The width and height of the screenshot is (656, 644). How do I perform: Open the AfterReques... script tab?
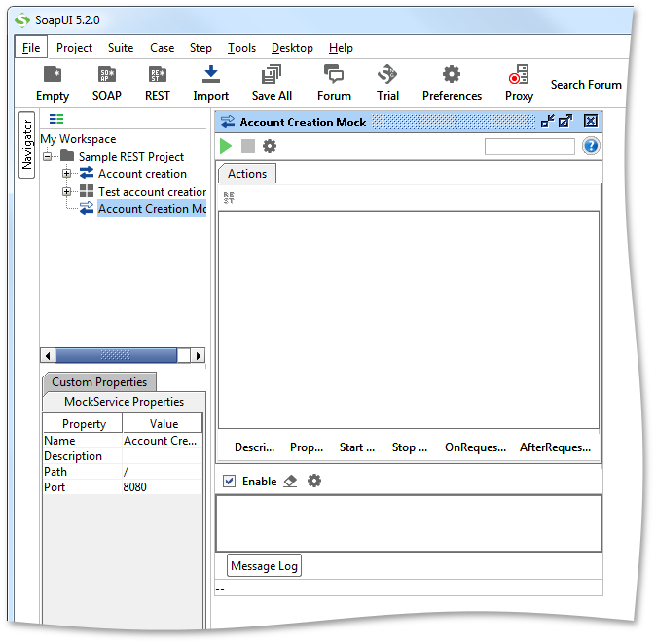[555, 447]
